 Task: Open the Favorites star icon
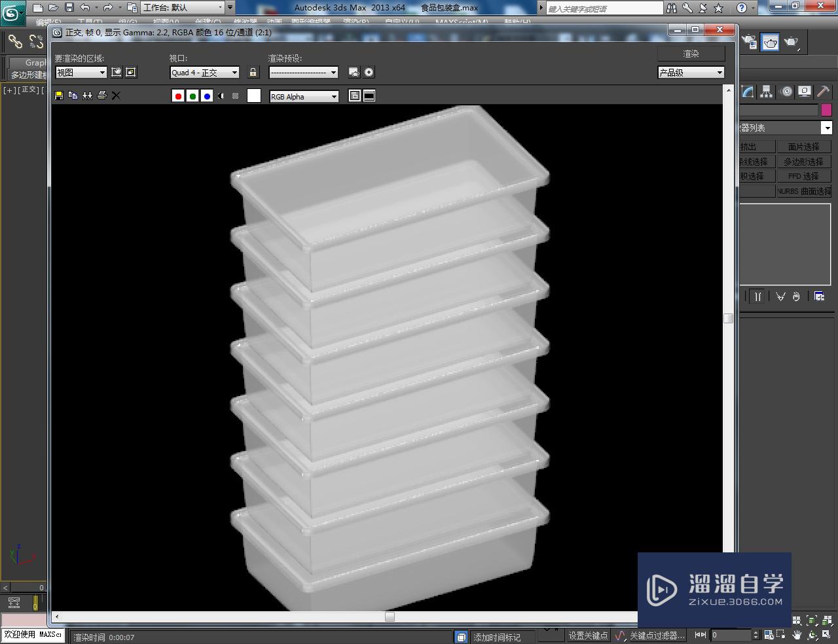click(x=718, y=8)
